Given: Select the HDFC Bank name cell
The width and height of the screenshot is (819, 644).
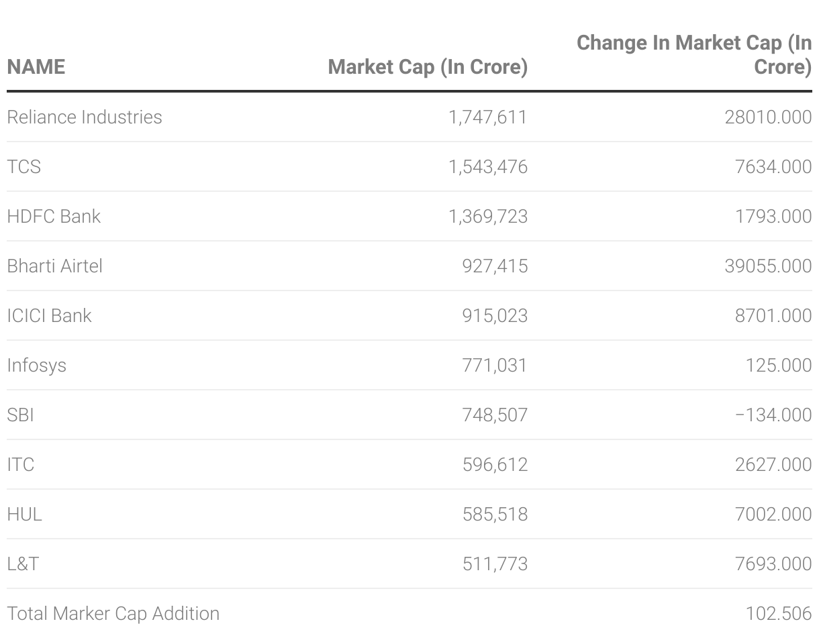Looking at the screenshot, I should tap(54, 216).
